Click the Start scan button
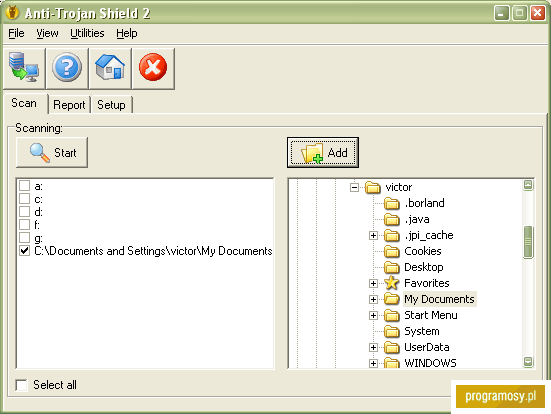The image size is (551, 414). click(52, 153)
